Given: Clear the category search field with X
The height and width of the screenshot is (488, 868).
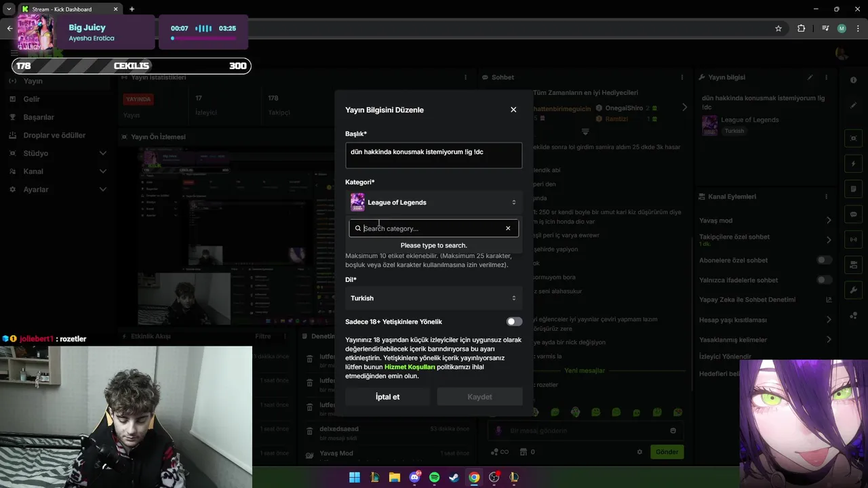Looking at the screenshot, I should [508, 228].
